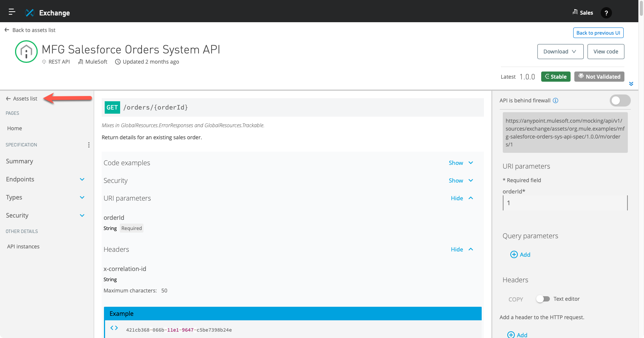Click the x-correlation-id header name

[125, 269]
